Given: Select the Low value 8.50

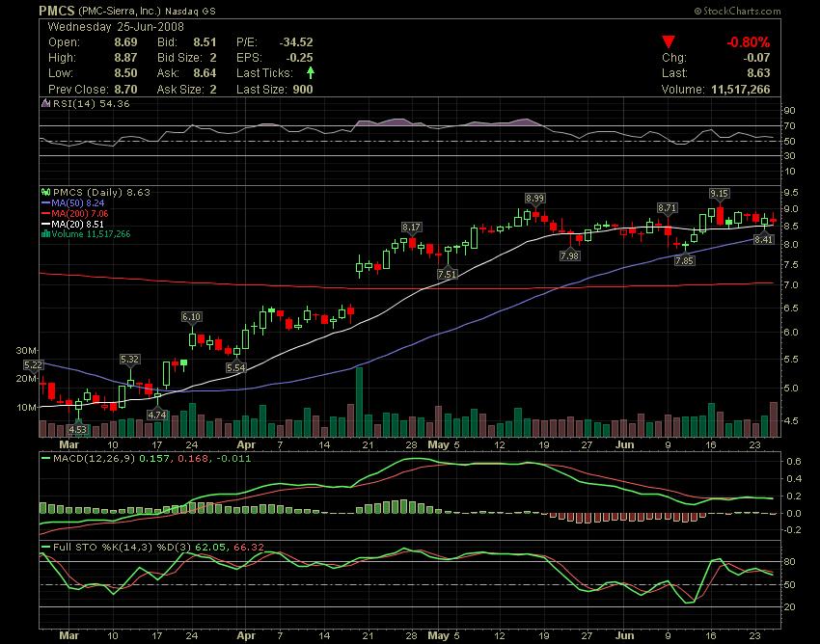Looking at the screenshot, I should 126,73.
